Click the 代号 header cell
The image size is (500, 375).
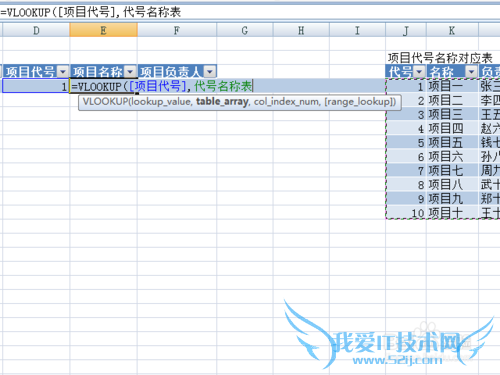pyautogui.click(x=406, y=71)
